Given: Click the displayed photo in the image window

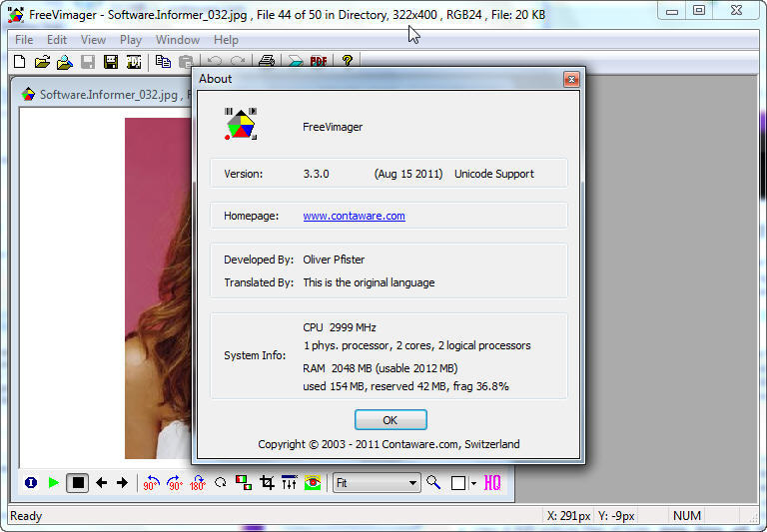Looking at the screenshot, I should [158, 288].
